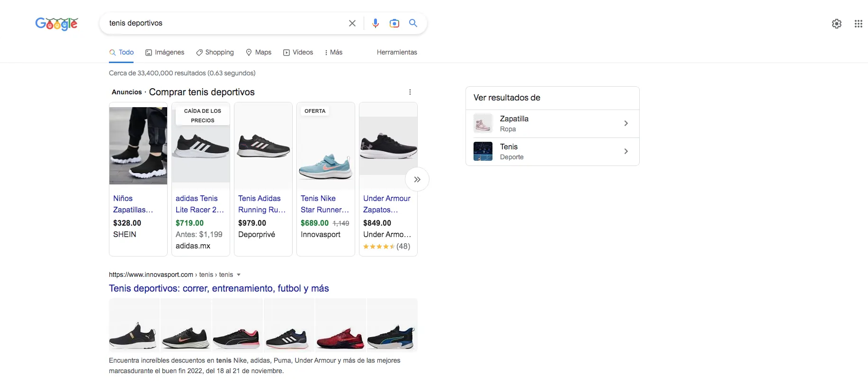The height and width of the screenshot is (385, 868).
Task: Click Under Armour black shoe image
Action: tap(388, 146)
